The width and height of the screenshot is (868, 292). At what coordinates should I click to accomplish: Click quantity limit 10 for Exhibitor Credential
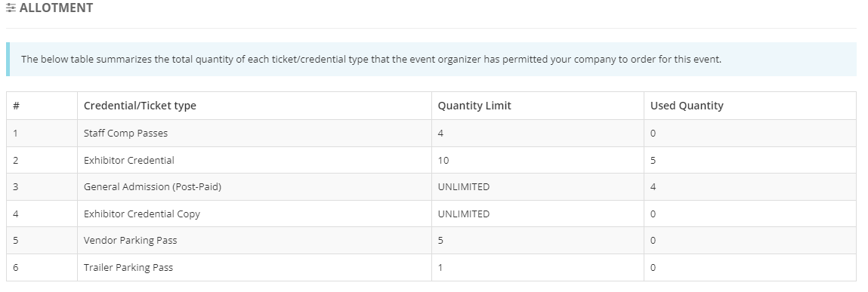443,161
